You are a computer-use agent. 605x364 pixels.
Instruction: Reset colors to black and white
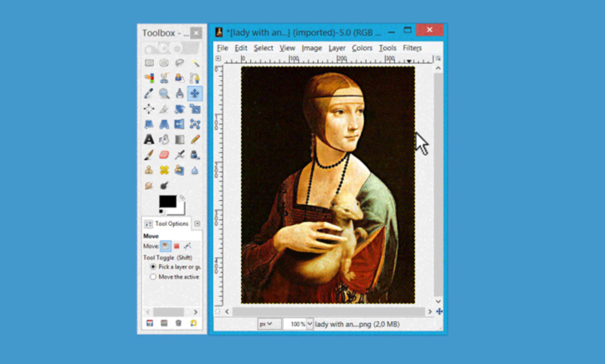coord(162,212)
